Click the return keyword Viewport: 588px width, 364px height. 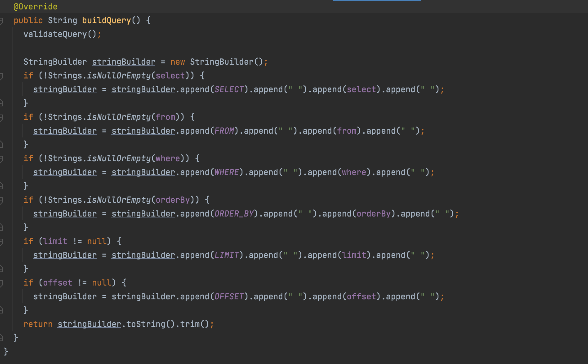click(38, 324)
